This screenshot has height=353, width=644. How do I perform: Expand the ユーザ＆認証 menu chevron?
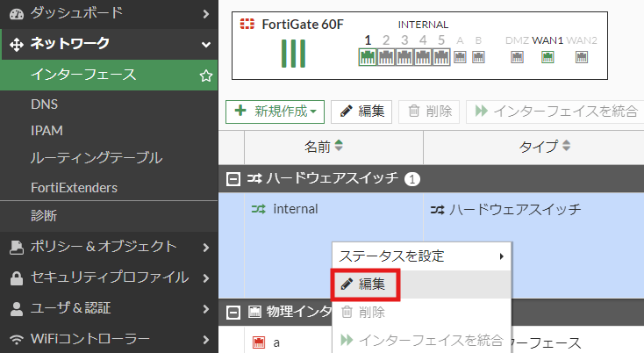[x=206, y=309]
